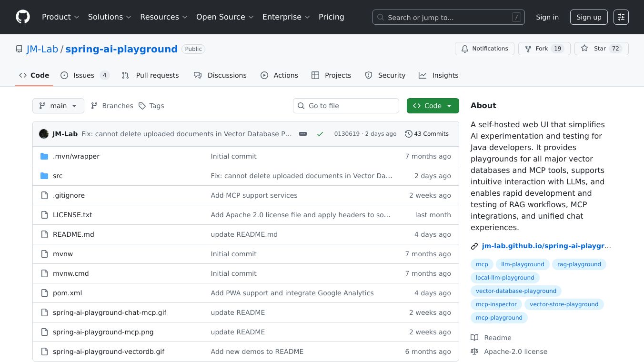Expand the green Code dropdown
Screen dimensions: 644x362
point(433,106)
